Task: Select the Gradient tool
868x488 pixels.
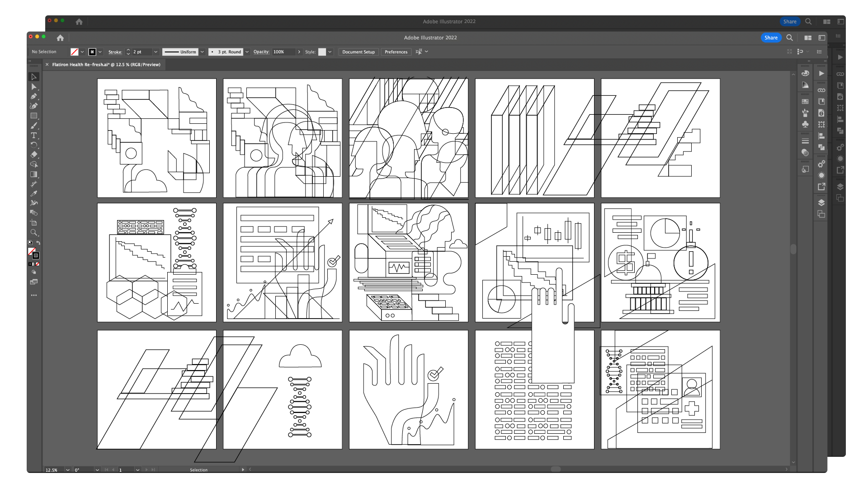Action: pyautogui.click(x=33, y=174)
